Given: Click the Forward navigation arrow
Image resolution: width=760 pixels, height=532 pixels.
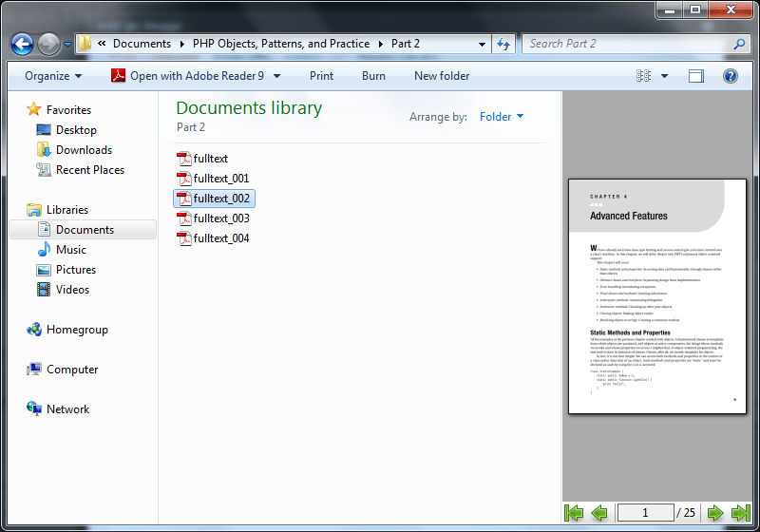Looking at the screenshot, I should 49,44.
